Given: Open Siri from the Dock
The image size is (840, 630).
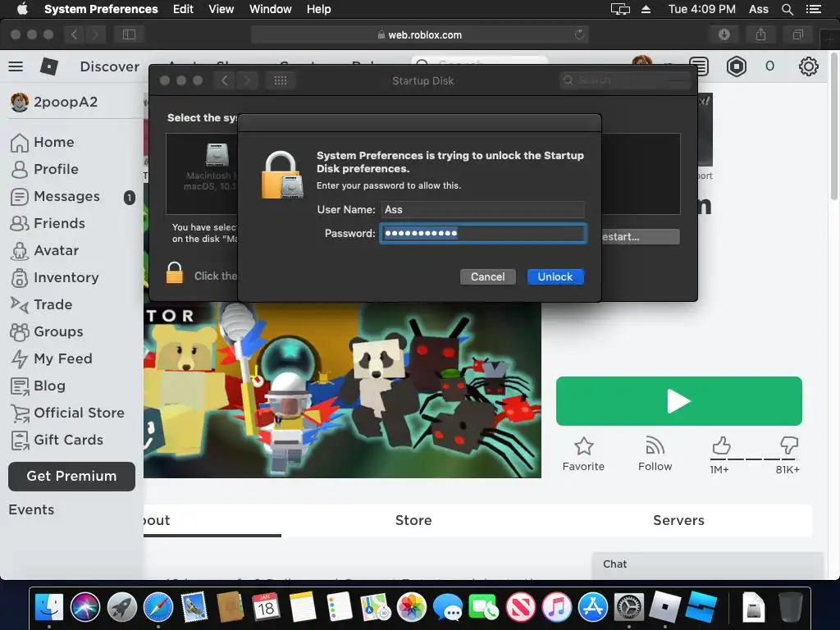Looking at the screenshot, I should pos(85,608).
